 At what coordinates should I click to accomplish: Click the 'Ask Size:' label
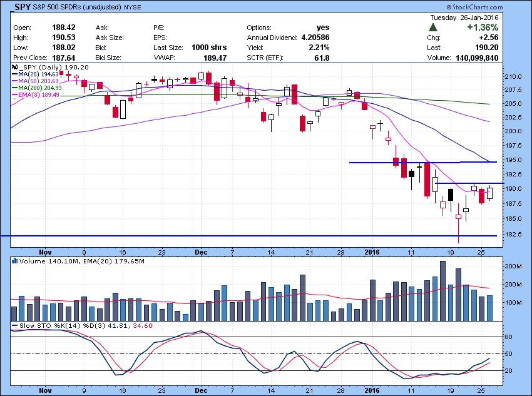pyautogui.click(x=110, y=38)
